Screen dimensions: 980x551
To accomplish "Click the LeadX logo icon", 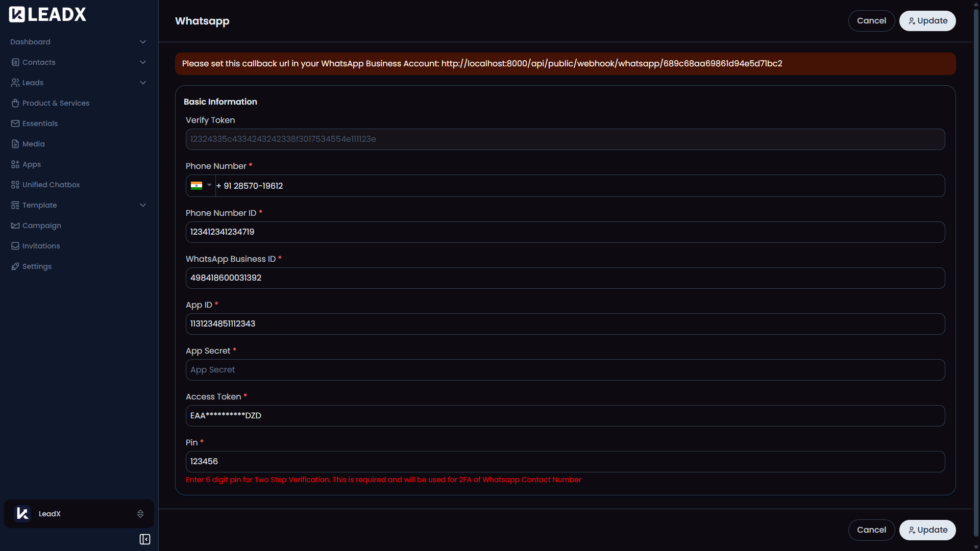I will coord(17,14).
